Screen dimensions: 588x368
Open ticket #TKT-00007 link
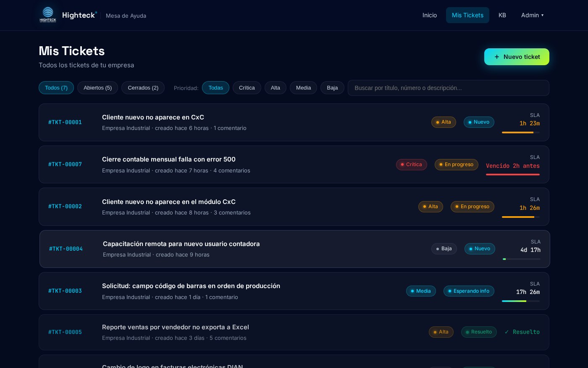[x=65, y=164]
